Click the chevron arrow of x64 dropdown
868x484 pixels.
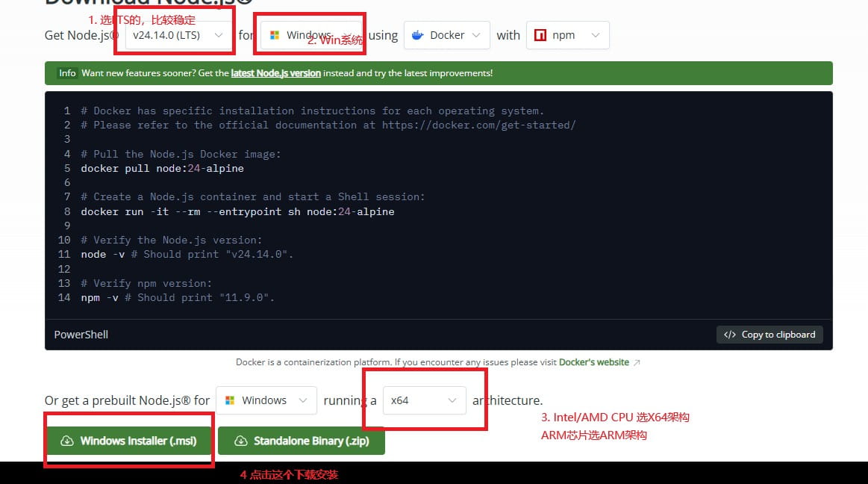click(452, 400)
